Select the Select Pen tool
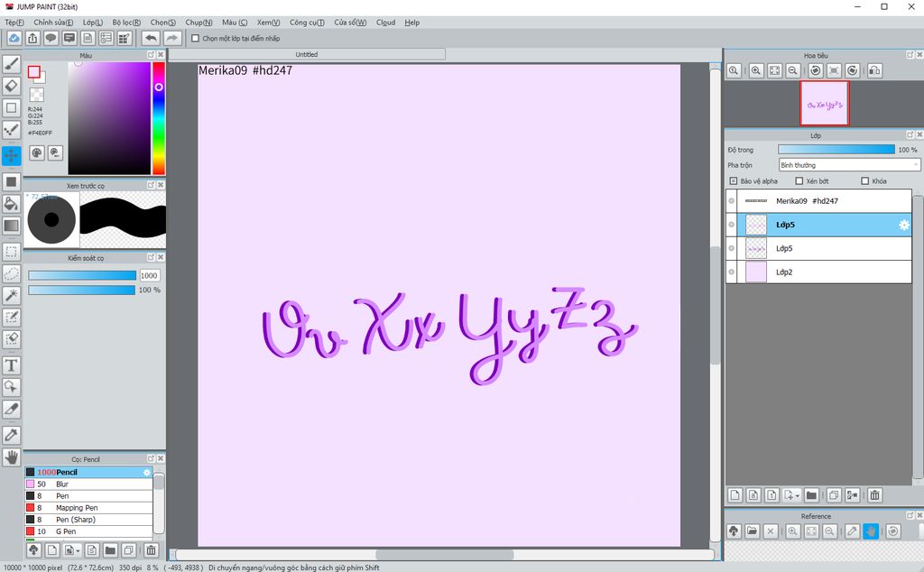 coord(11,317)
